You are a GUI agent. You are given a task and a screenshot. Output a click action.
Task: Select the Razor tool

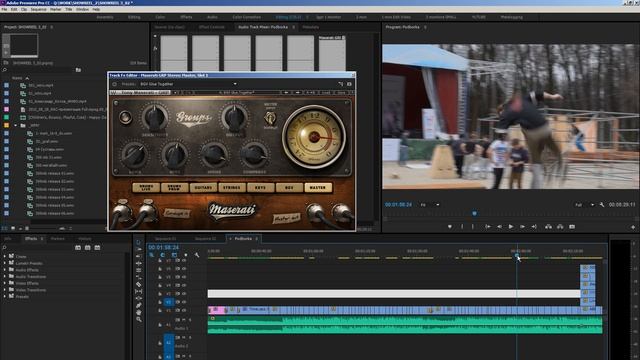tap(139, 284)
